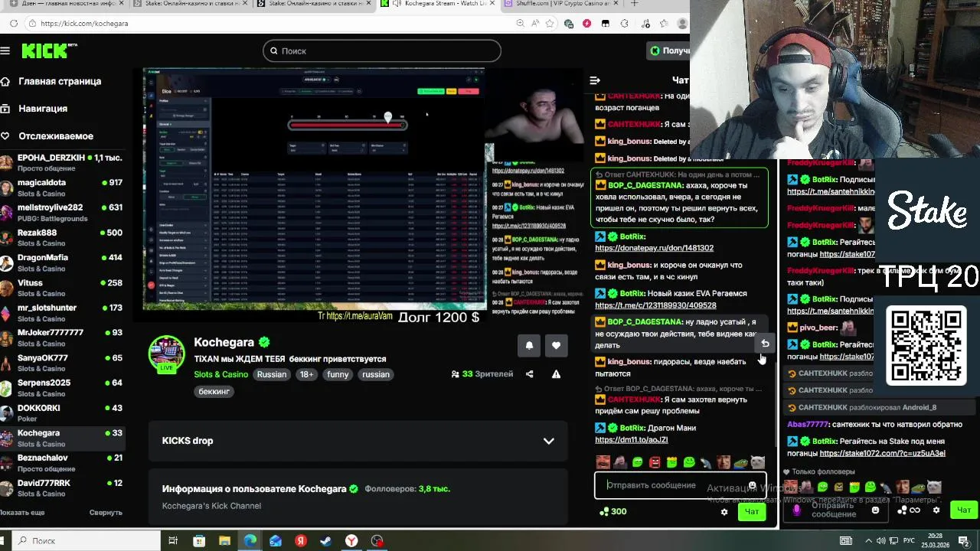The image size is (980, 551).
Task: Open the Vituss channel
Action: pos(61,288)
